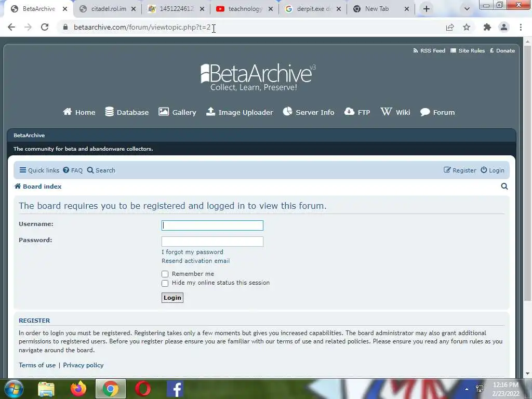Click 'Resend activation email'
The image size is (532, 399).
tap(195, 261)
